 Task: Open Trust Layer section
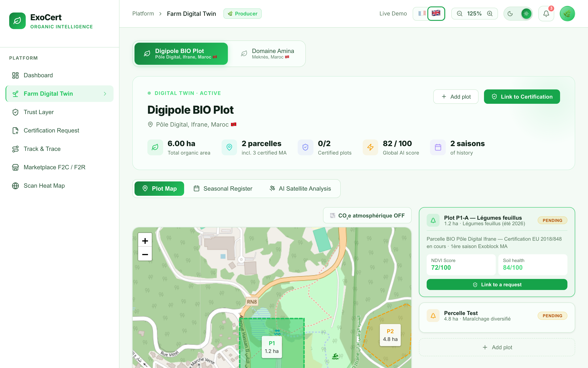click(x=60, y=112)
